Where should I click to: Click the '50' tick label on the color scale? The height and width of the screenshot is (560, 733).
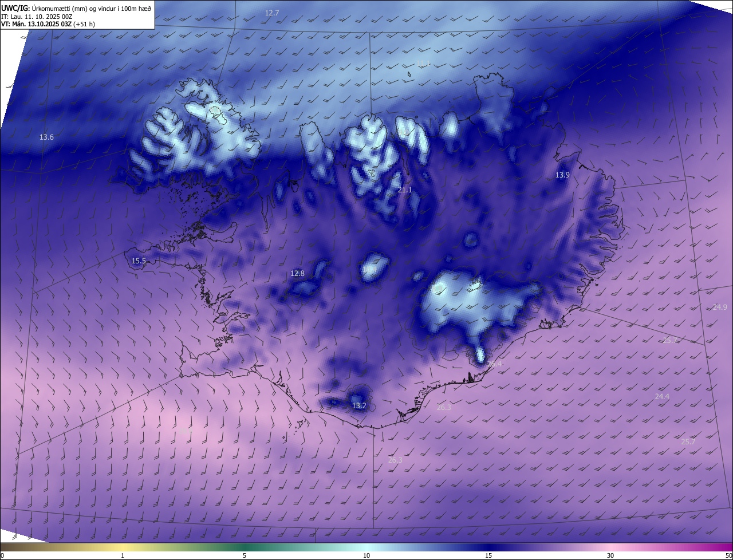coord(728,555)
